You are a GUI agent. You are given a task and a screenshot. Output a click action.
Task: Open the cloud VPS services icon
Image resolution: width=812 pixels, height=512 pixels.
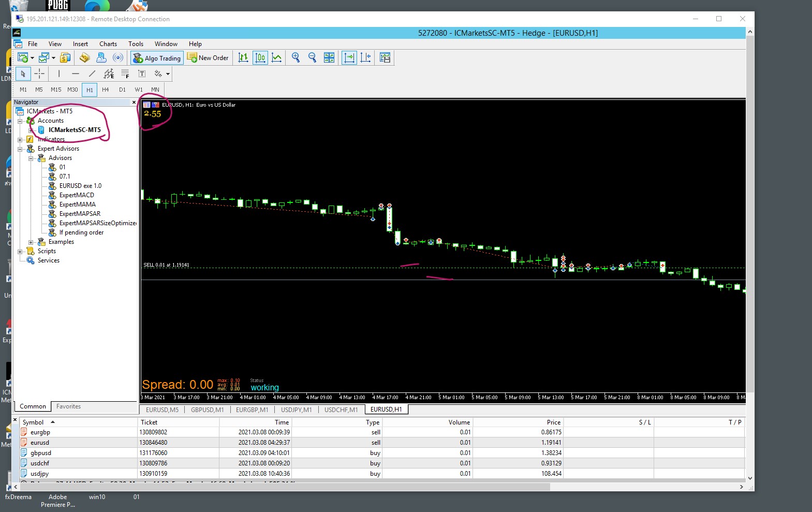[x=101, y=57]
